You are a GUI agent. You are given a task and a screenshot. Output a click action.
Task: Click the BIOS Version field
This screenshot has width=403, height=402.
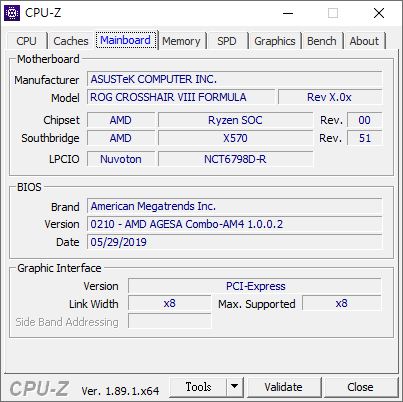tap(235, 224)
